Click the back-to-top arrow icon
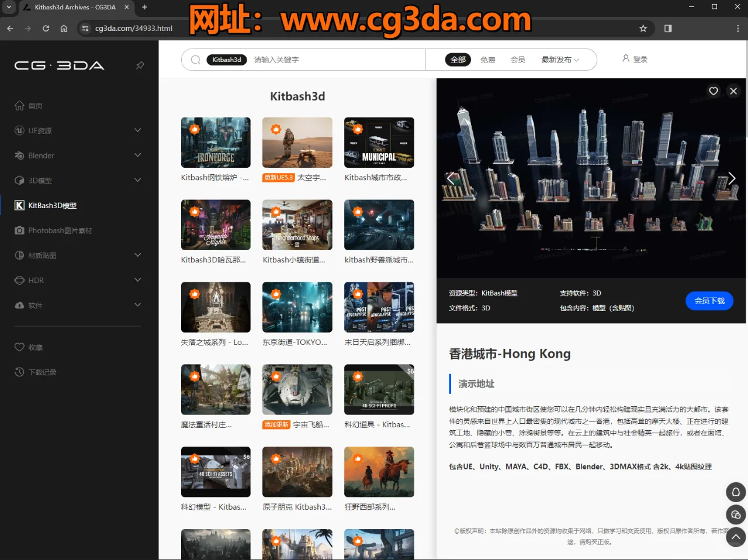Image resolution: width=748 pixels, height=560 pixels. pyautogui.click(x=736, y=537)
